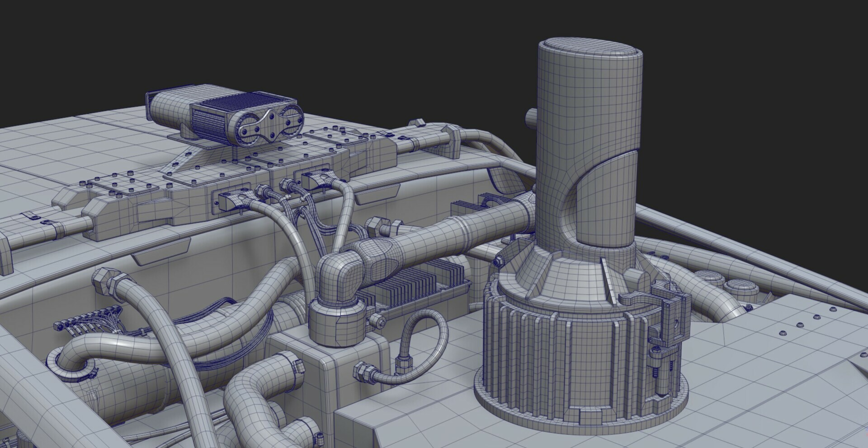Select the latch clamp on the ribbed base
Screen dimensions: 868x448
665,316
